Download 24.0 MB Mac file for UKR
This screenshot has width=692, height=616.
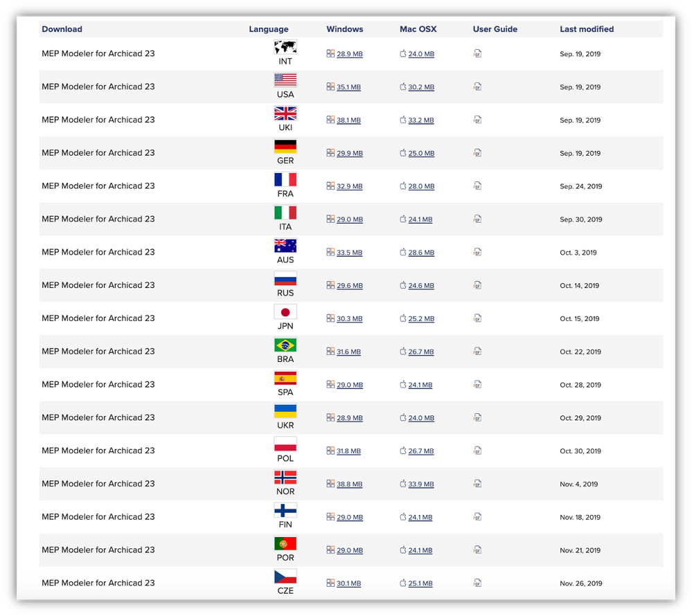point(421,418)
